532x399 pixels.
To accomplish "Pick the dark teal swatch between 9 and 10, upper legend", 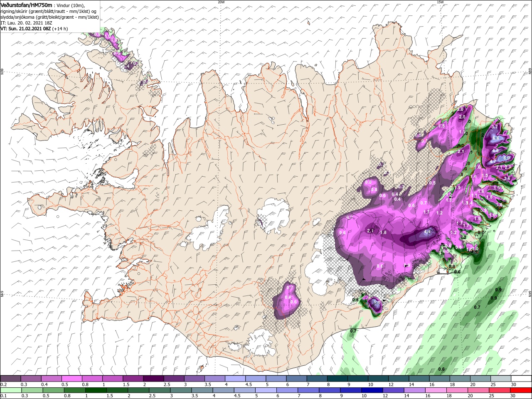I will (358, 379).
